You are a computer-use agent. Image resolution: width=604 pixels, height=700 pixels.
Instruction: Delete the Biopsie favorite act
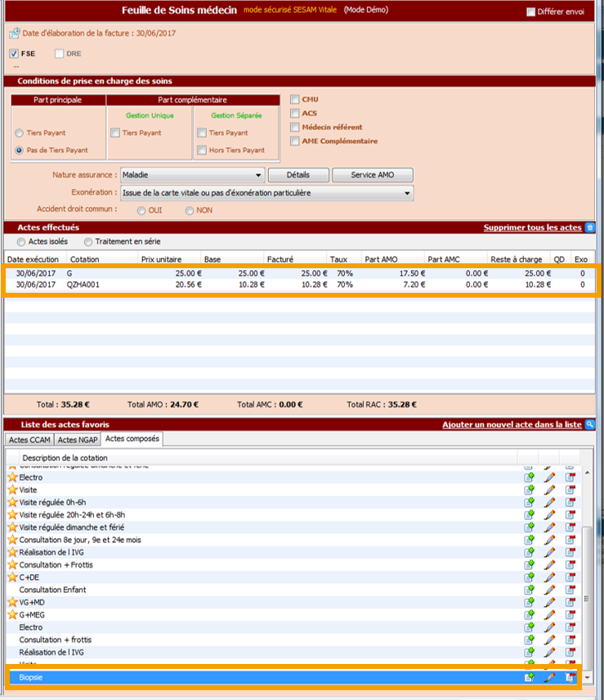coord(570,677)
